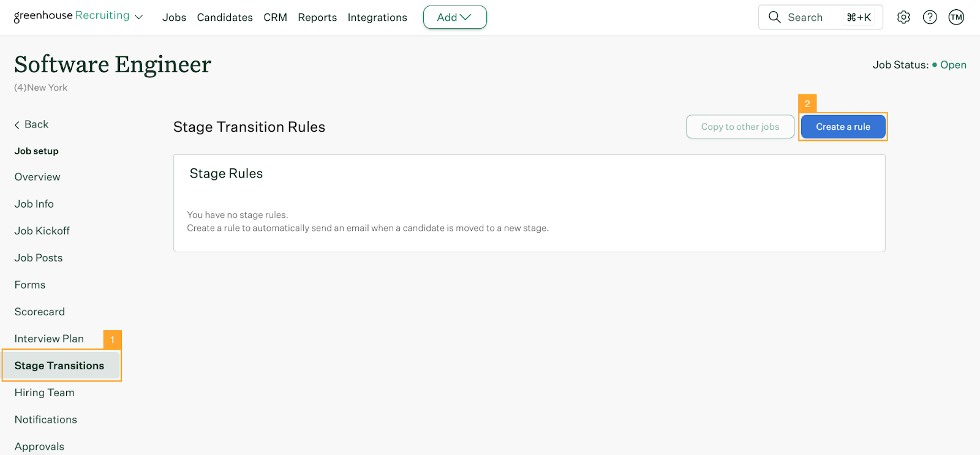
Task: Click the help question mark icon
Action: pos(930,17)
